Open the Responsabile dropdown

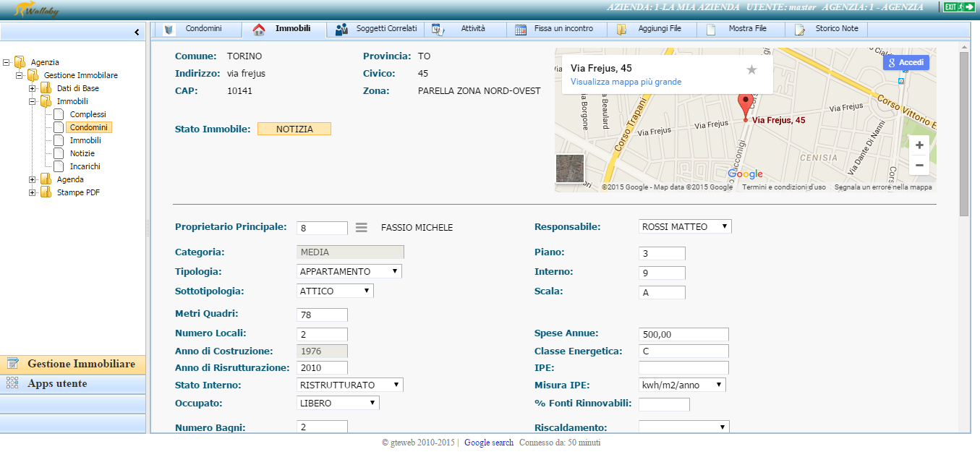point(686,226)
